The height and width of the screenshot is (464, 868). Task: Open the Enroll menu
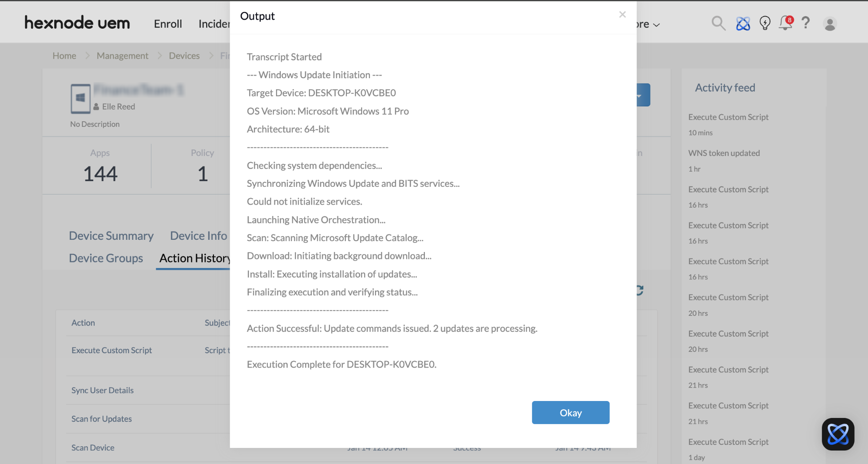tap(168, 24)
